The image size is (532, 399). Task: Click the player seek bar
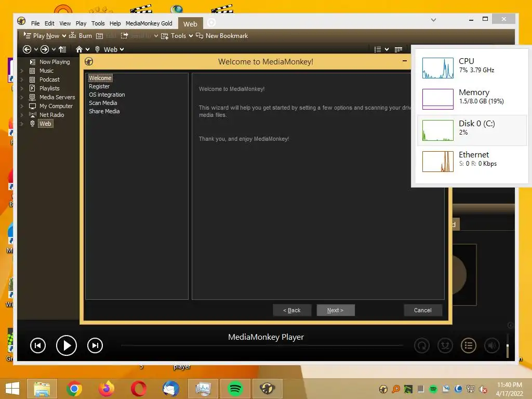pos(262,345)
